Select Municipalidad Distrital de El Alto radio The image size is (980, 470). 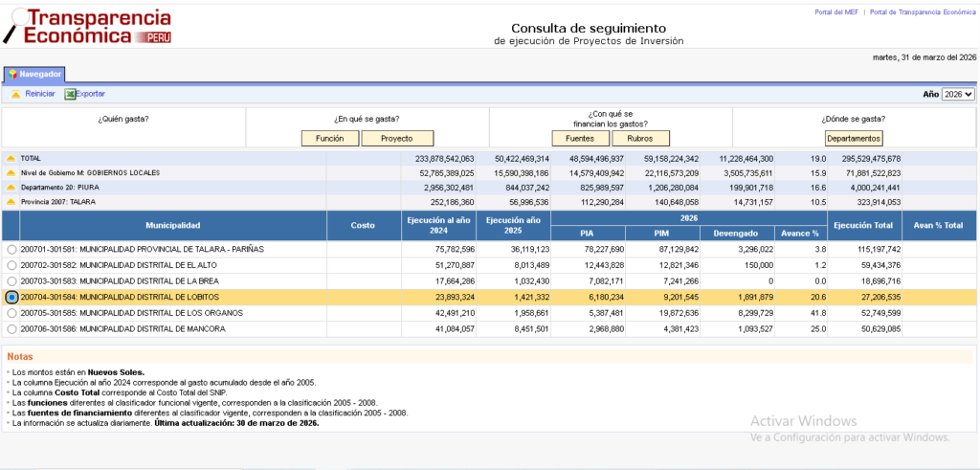[11, 265]
